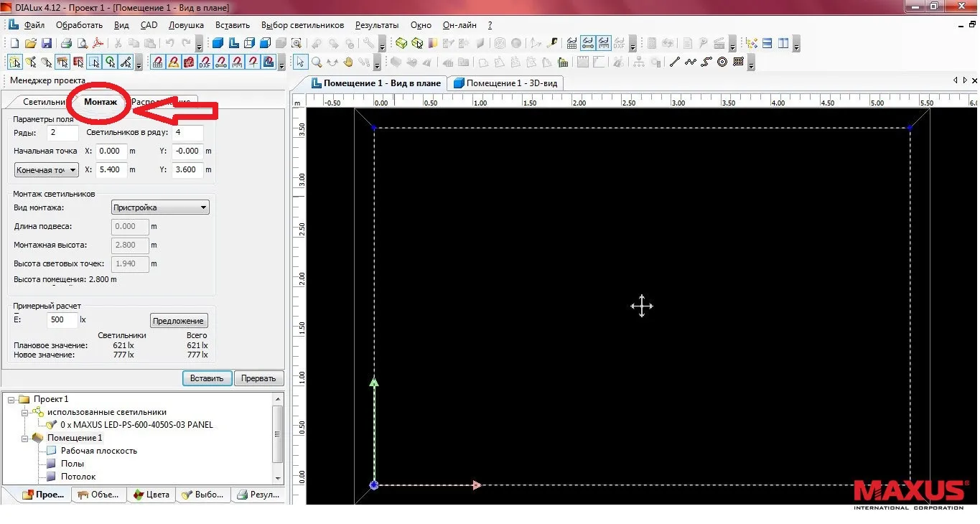Expand the selection-filter toolbar options arrow
Viewport: 980px width, 524px height.
point(139,62)
